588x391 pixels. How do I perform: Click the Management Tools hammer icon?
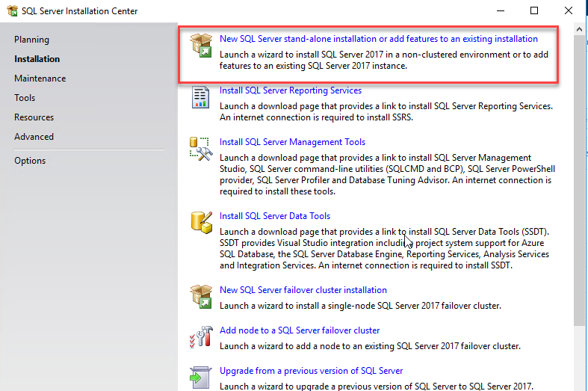point(201,149)
